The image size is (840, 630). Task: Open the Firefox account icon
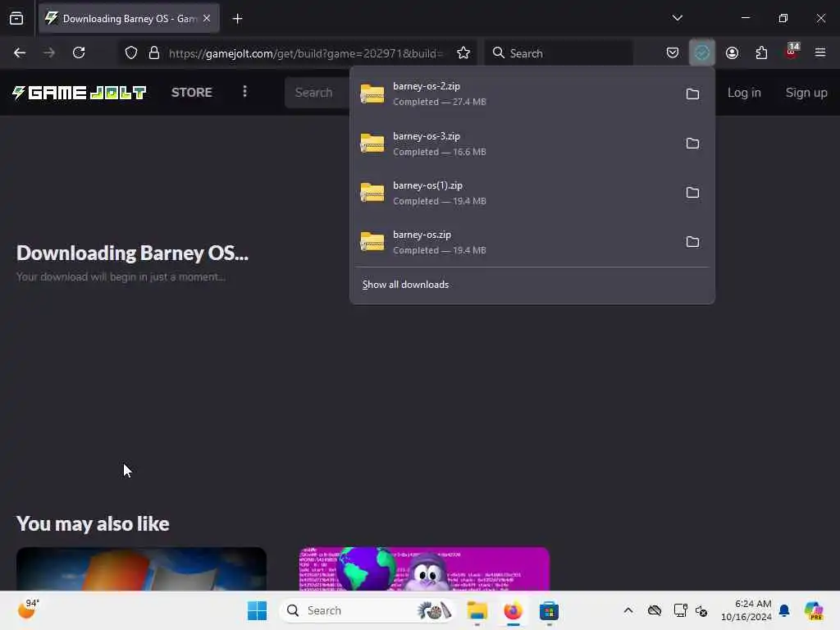(732, 52)
